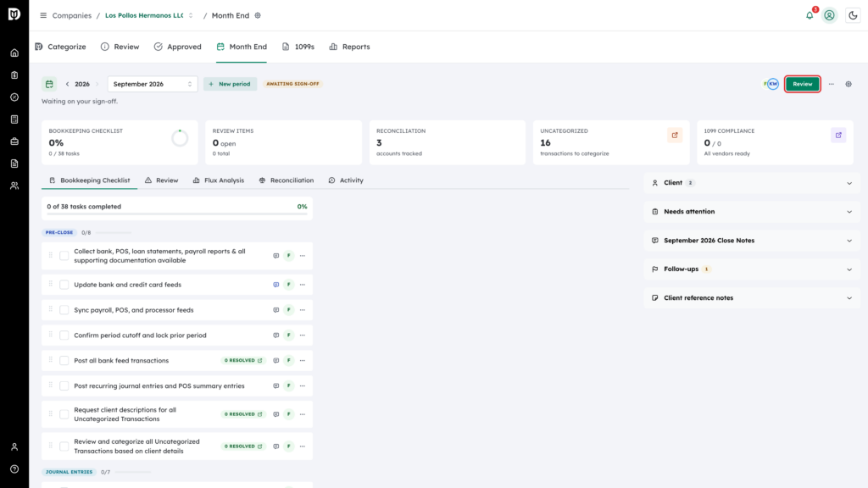Screen dimensions: 868x488
Task: Check Post all bank feed transactions
Action: (x=64, y=361)
